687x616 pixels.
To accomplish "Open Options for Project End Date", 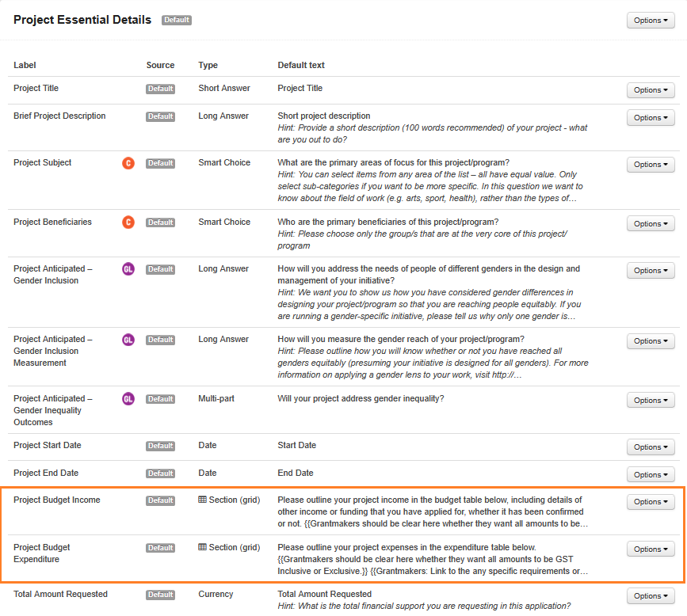I will 651,475.
